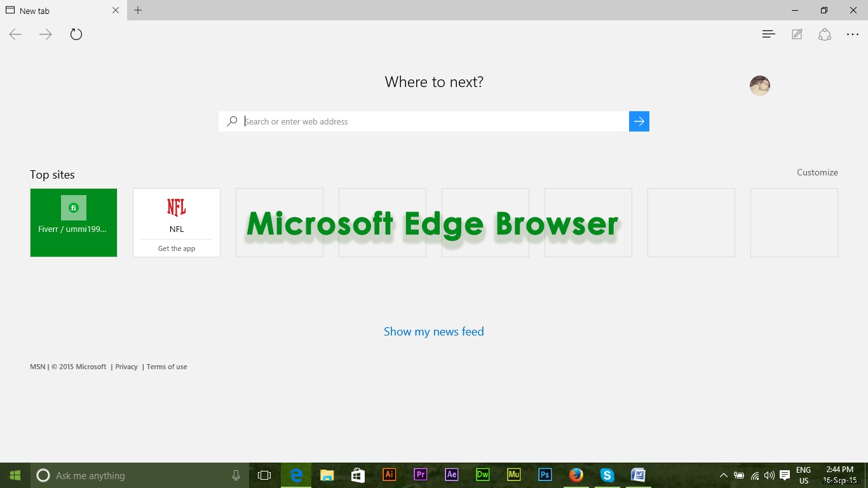
Task: Refresh the current page
Action: (76, 34)
